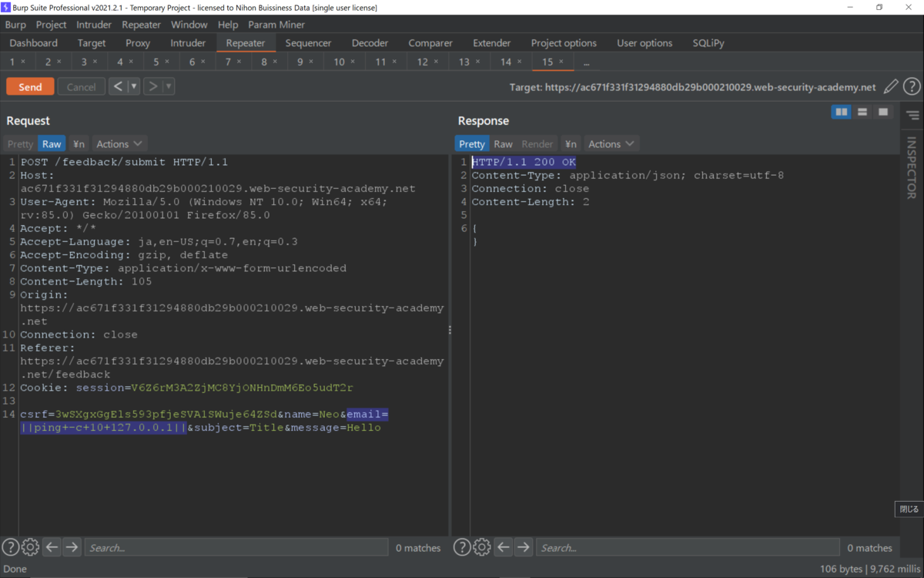Screen dimensions: 924x578
Task: Toggle non-printable characters in Response
Action: pyautogui.click(x=571, y=144)
